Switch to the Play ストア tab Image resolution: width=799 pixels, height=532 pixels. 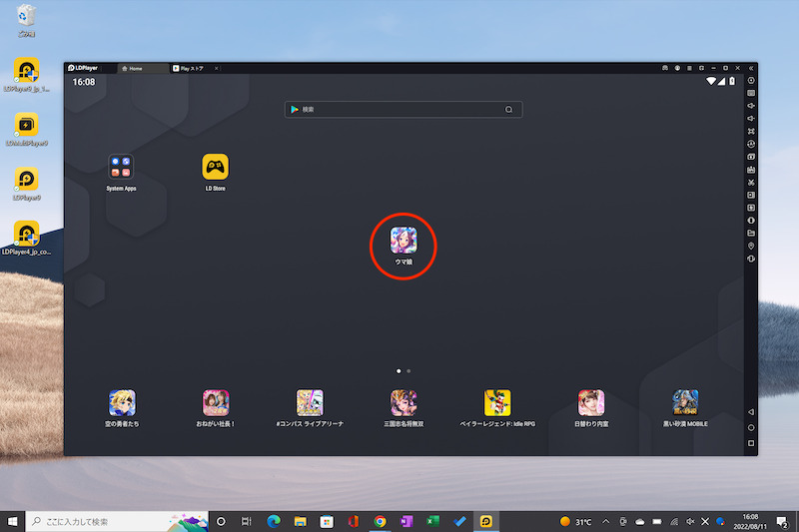[190, 68]
